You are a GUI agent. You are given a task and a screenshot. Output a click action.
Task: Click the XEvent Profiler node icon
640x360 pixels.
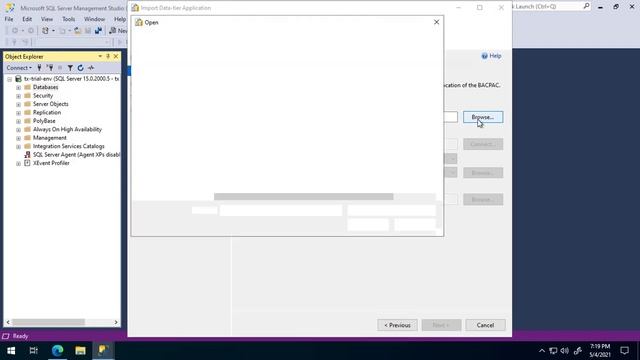click(x=27, y=163)
